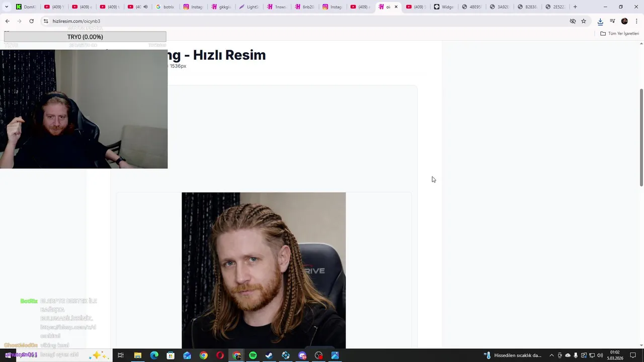This screenshot has height=362, width=644.
Task: Click the address bar URL
Action: click(76, 21)
